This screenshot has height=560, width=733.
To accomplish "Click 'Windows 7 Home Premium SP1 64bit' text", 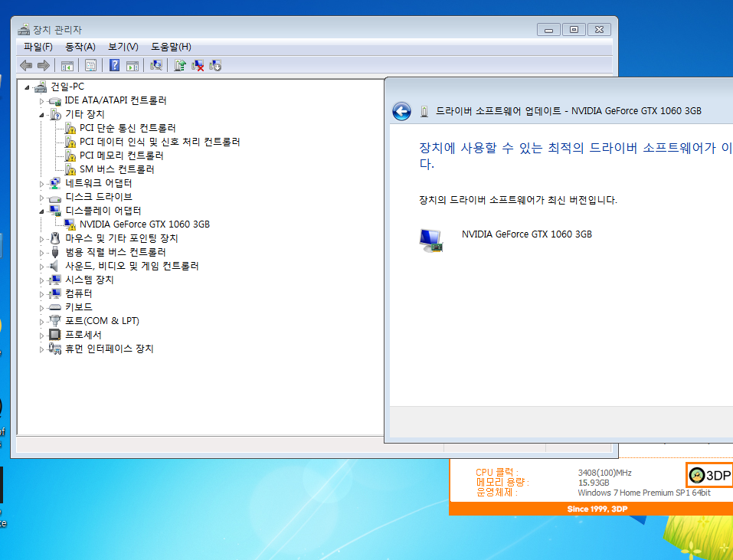I will pos(644,493).
